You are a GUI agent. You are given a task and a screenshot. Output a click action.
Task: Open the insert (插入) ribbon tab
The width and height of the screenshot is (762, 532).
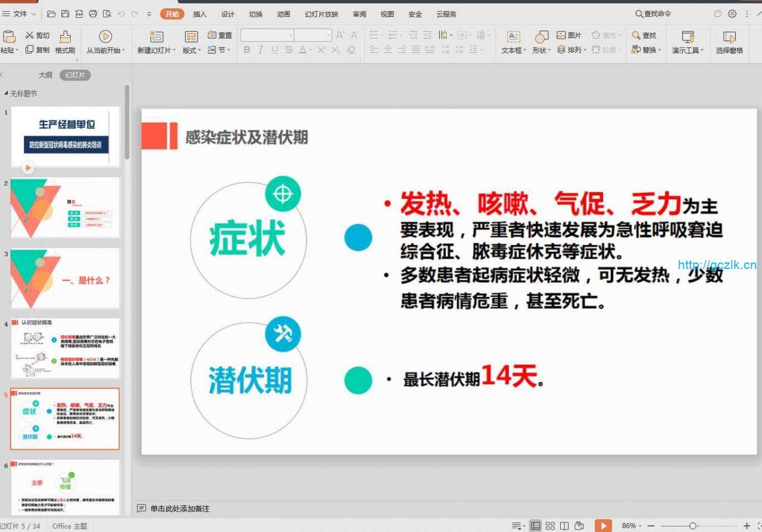point(200,14)
